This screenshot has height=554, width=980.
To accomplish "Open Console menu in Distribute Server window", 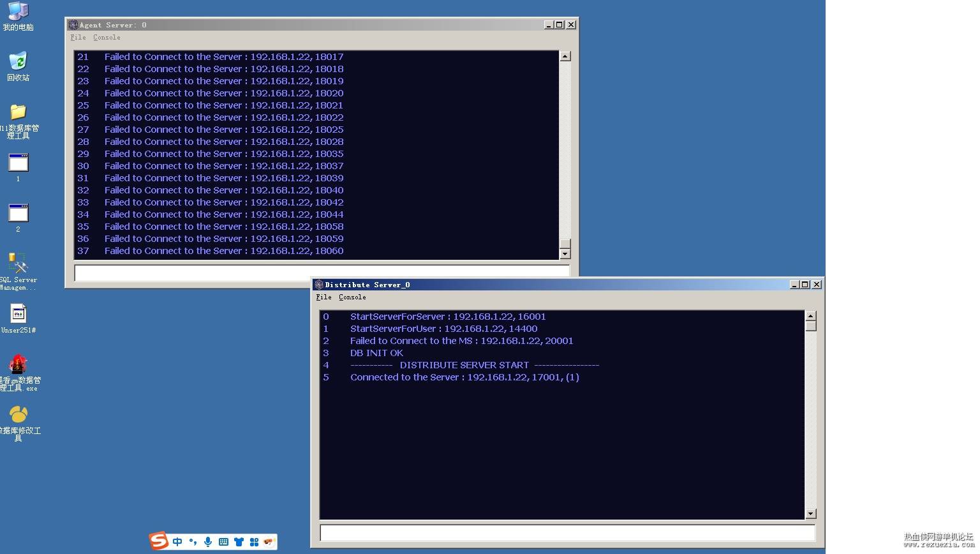I will (x=352, y=297).
